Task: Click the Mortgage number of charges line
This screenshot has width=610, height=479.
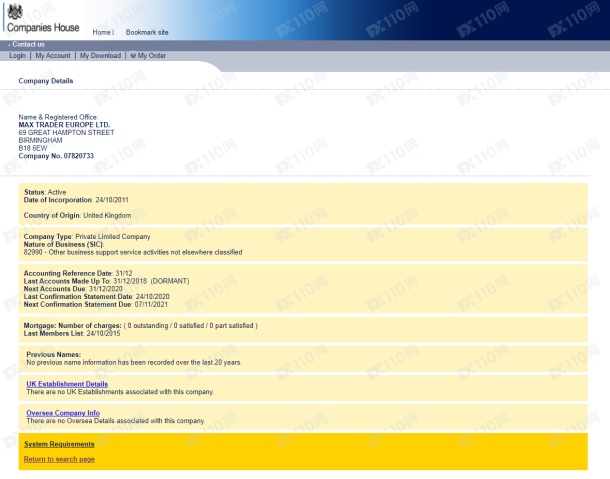Action: [x=140, y=326]
